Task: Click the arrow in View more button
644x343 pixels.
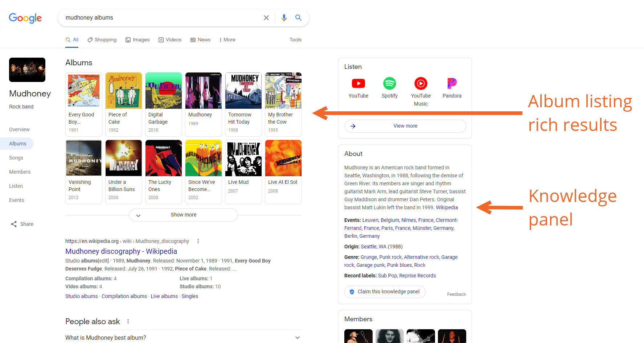Action: (353, 126)
